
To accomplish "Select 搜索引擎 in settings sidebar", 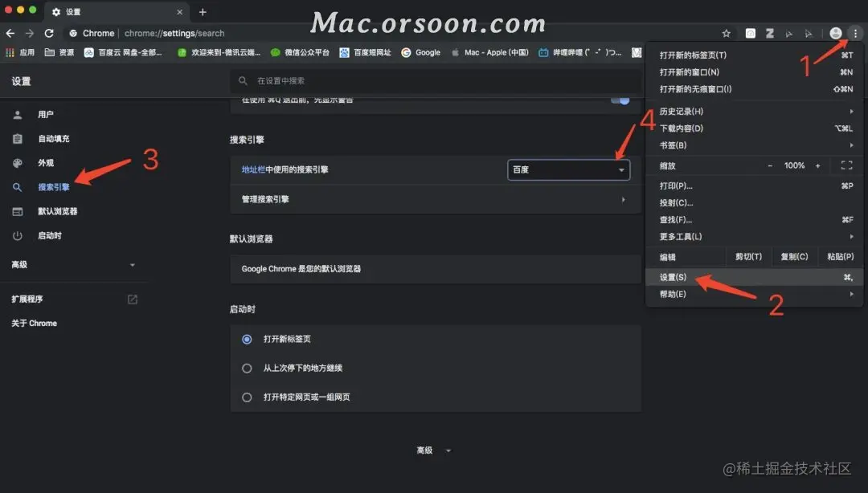I will [x=53, y=187].
